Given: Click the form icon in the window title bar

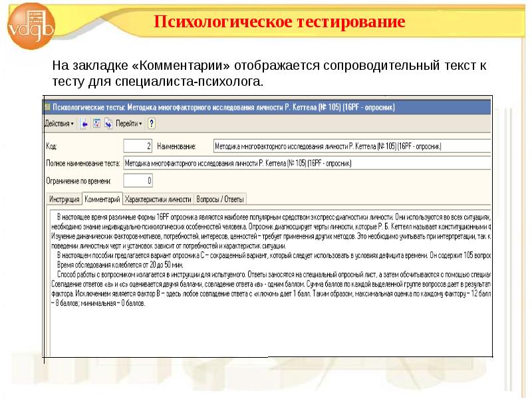Looking at the screenshot, I should pos(47,106).
